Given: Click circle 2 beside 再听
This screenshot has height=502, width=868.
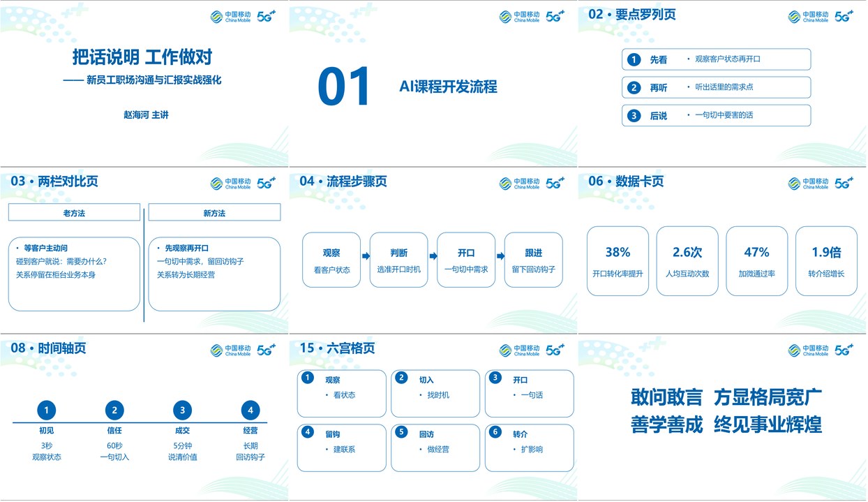Looking at the screenshot, I should [634, 87].
